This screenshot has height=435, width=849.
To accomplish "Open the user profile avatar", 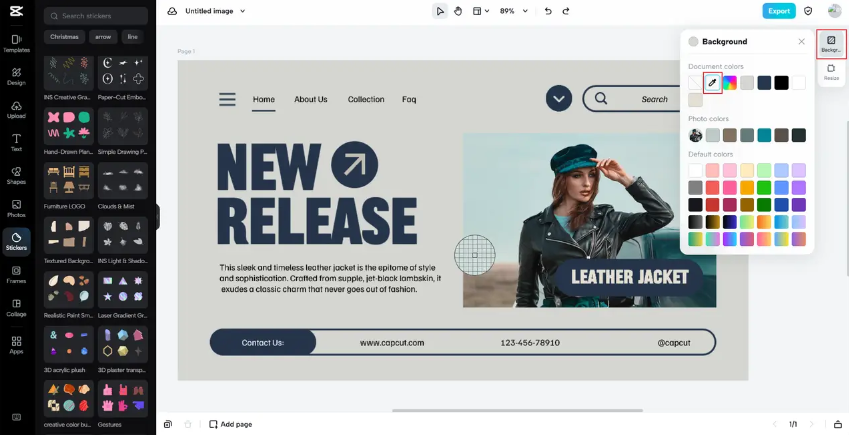I will pos(834,11).
